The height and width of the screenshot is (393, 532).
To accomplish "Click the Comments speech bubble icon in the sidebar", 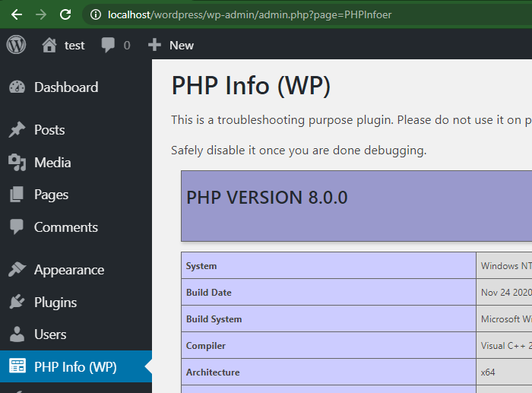I will coord(17,227).
